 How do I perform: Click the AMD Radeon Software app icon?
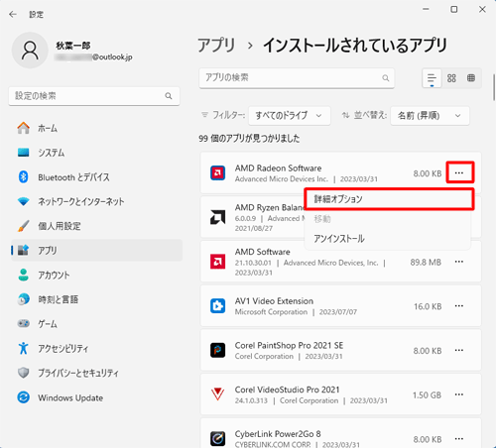(217, 173)
